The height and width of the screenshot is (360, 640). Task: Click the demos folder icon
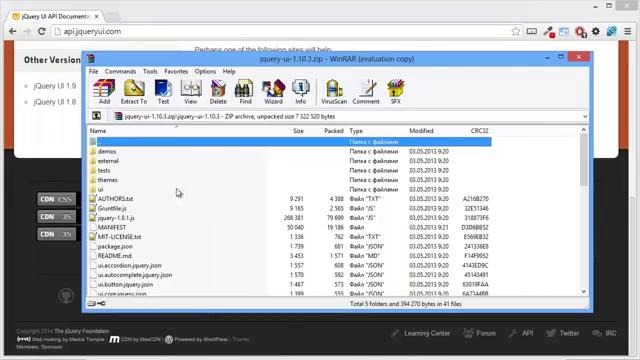(x=93, y=151)
